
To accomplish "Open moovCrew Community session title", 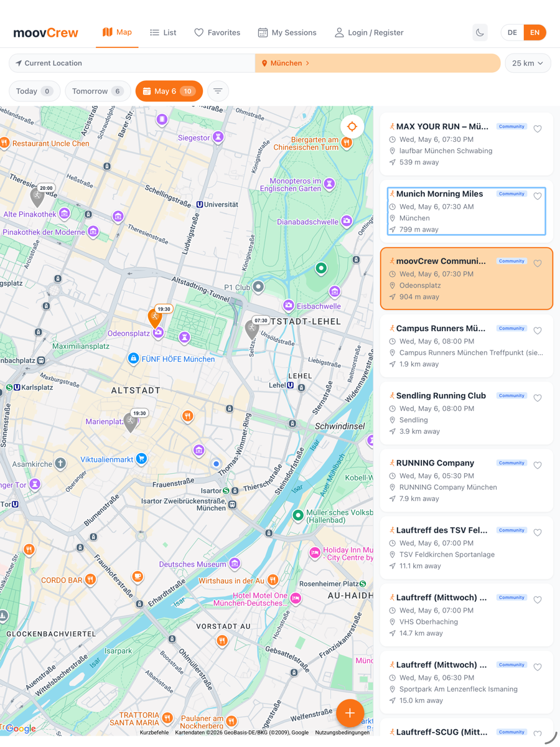I will pyautogui.click(x=441, y=261).
